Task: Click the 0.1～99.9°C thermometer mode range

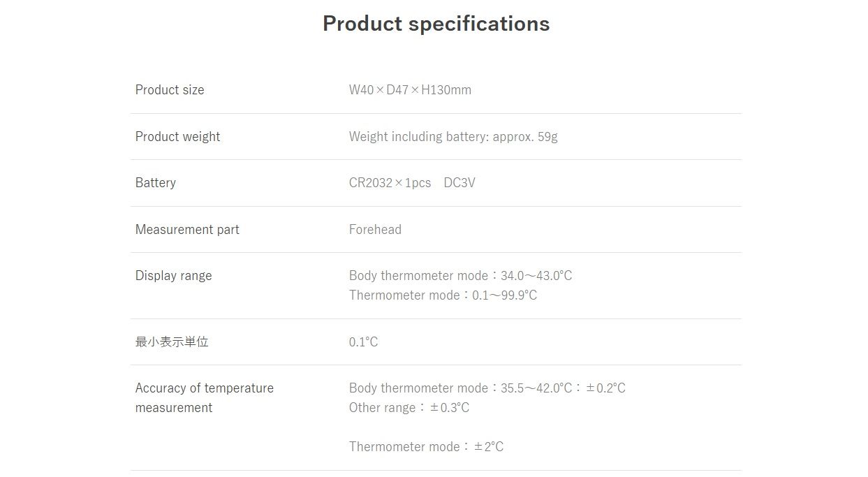Action: (505, 295)
